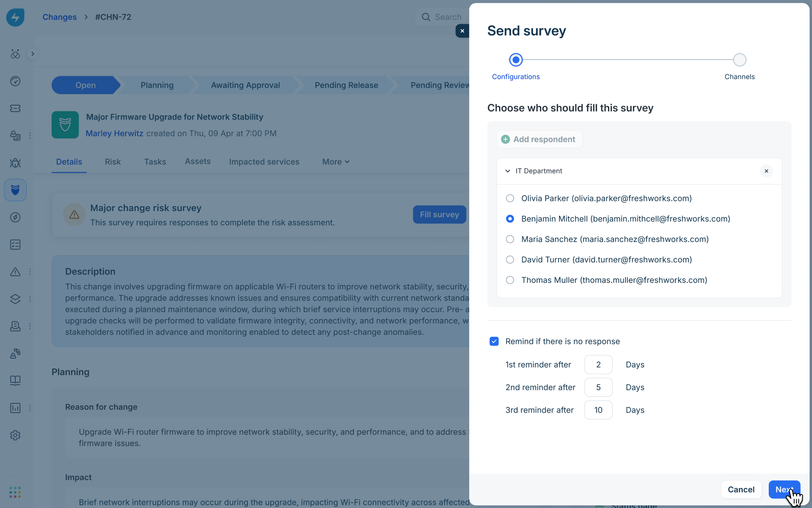Screen dimensions: 812x508
Task: Click the Search input field
Action: click(x=442, y=17)
